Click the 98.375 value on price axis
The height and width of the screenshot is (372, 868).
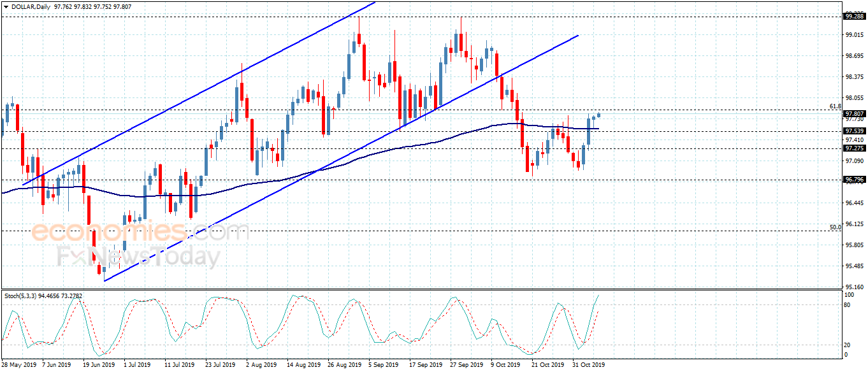854,77
